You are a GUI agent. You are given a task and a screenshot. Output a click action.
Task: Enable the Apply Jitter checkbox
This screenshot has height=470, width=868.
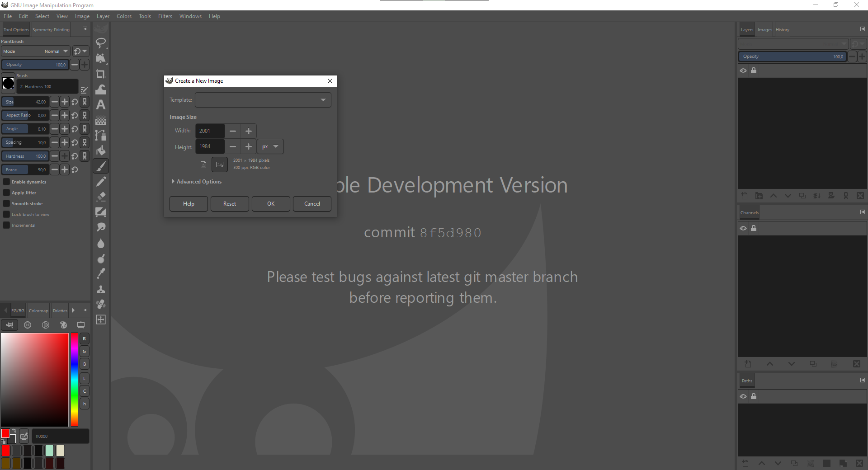tap(6, 193)
